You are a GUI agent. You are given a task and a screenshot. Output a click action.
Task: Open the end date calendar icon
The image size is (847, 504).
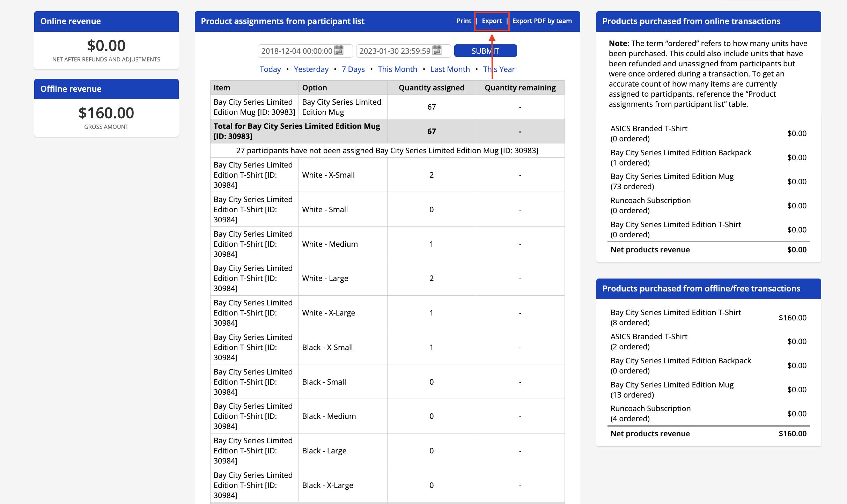[x=437, y=51]
